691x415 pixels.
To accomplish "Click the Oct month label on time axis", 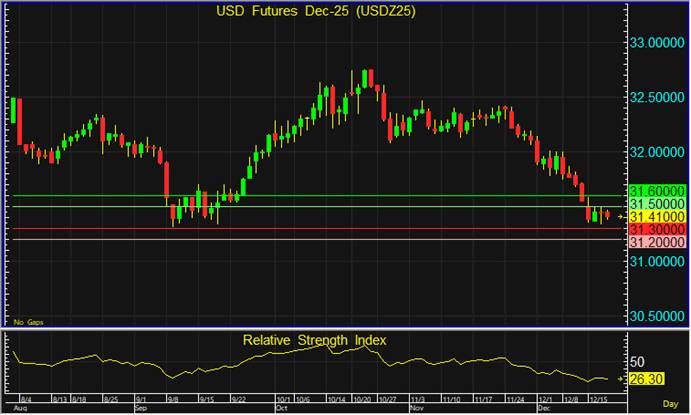I will point(281,409).
